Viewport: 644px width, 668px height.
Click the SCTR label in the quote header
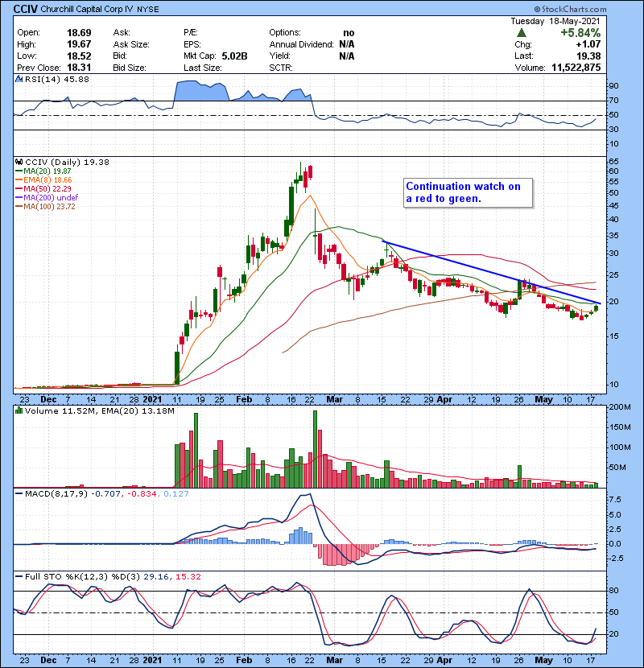click(280, 68)
